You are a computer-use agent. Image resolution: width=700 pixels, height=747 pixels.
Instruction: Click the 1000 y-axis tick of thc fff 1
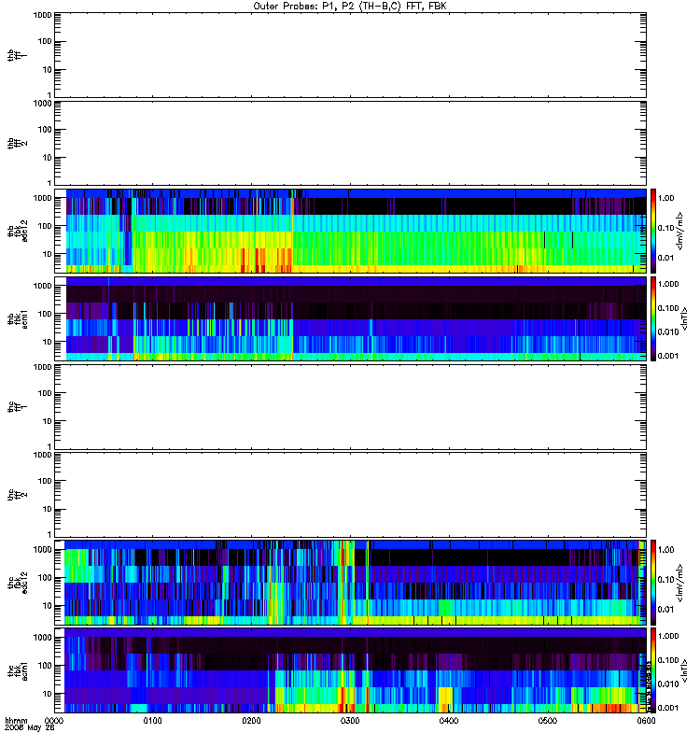click(x=42, y=367)
